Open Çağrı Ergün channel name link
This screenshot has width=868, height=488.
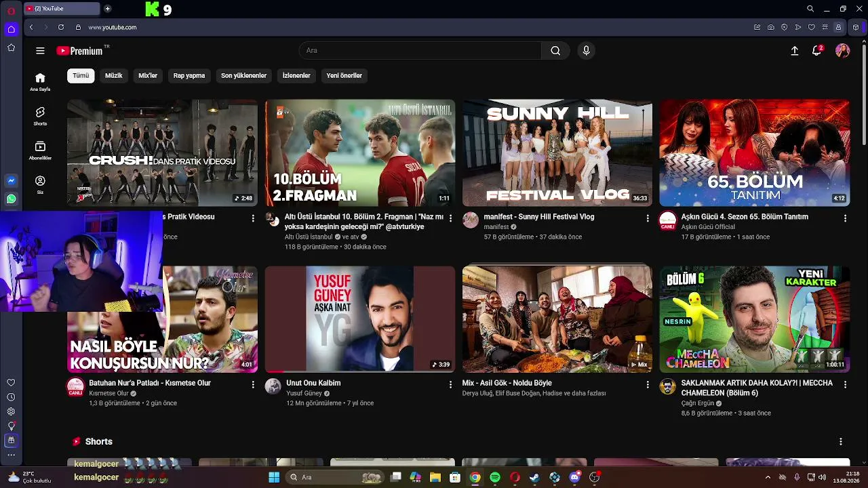click(x=698, y=403)
